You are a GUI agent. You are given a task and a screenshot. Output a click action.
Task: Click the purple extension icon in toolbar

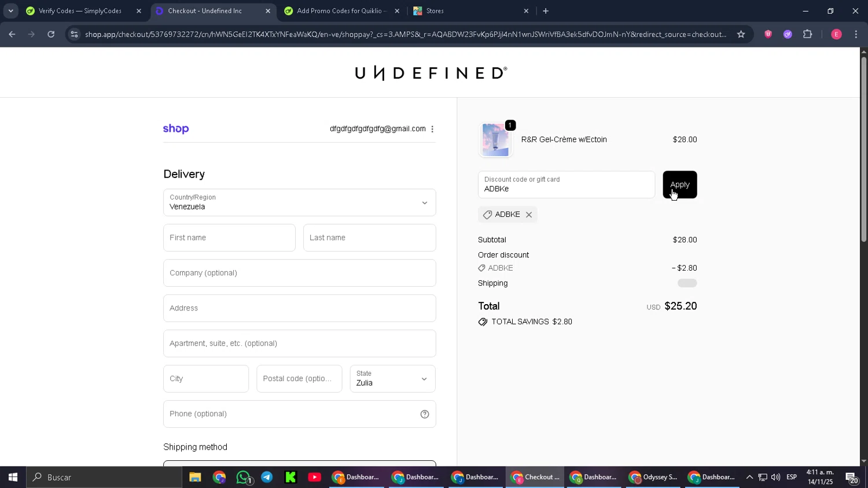[788, 34]
